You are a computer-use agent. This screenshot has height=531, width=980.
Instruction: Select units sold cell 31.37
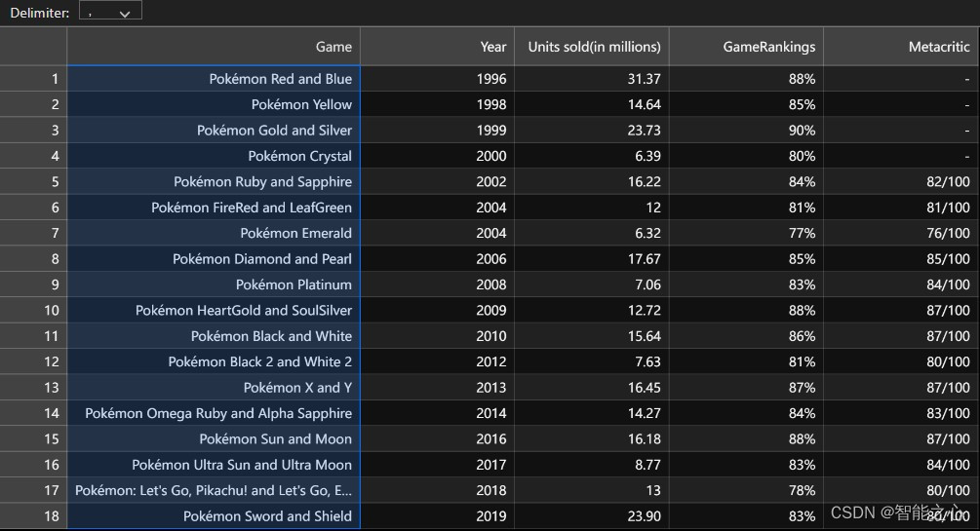591,79
